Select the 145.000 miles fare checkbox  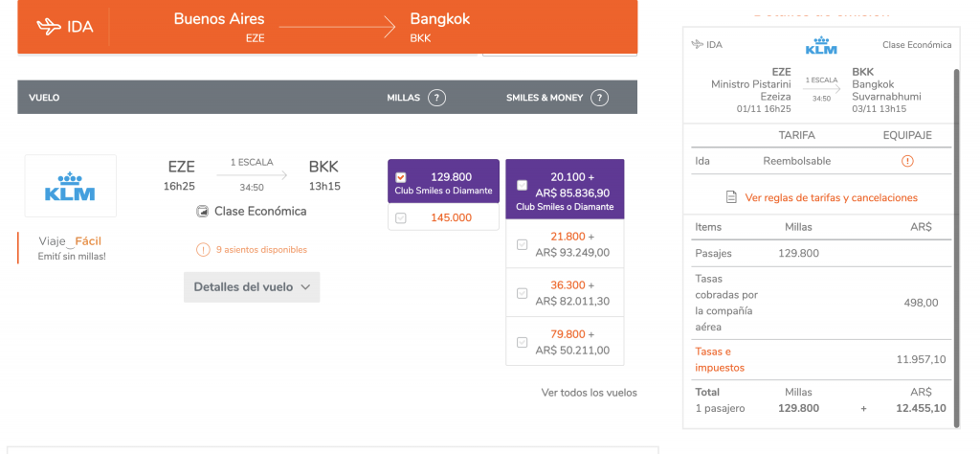point(401,218)
